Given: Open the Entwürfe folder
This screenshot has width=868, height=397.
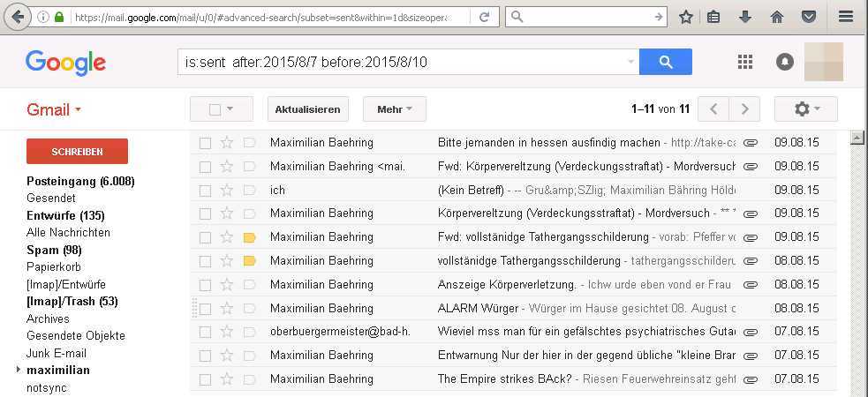Looking at the screenshot, I should [x=64, y=215].
